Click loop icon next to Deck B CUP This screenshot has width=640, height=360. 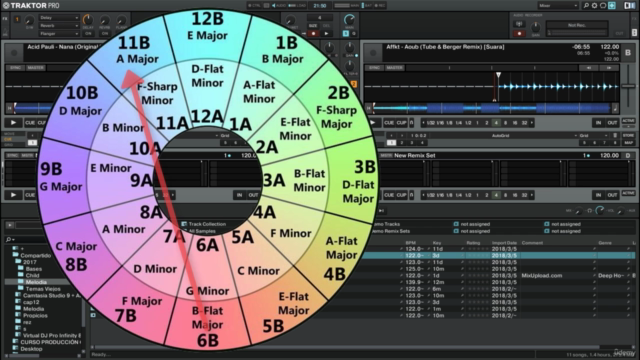(411, 122)
